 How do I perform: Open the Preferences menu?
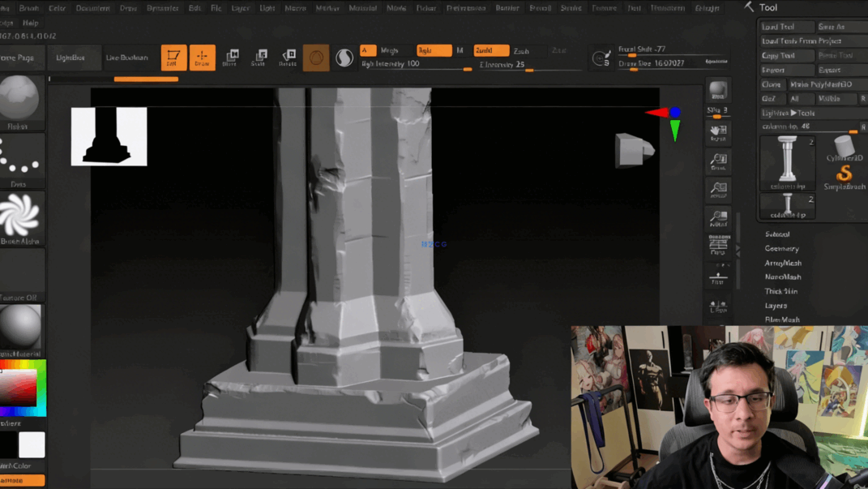(464, 7)
